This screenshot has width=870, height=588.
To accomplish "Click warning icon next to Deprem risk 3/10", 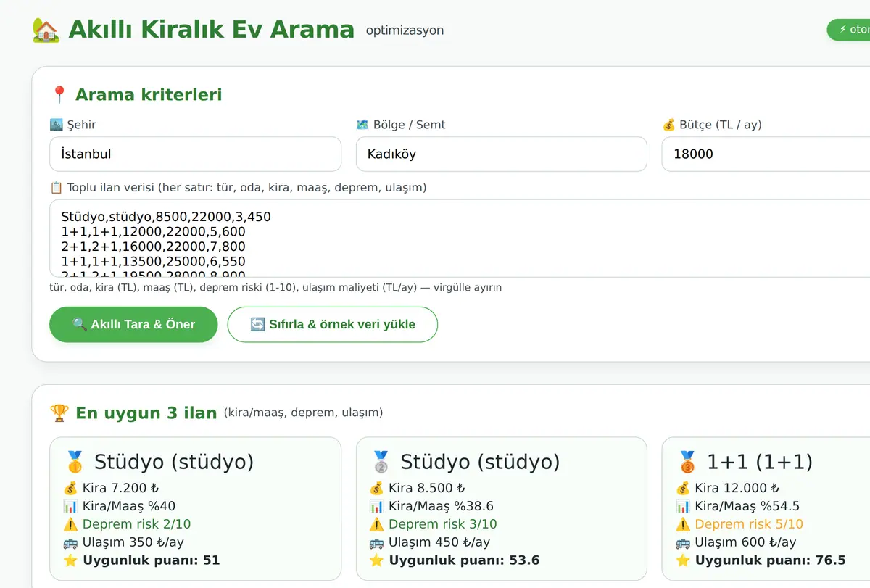I will [376, 524].
